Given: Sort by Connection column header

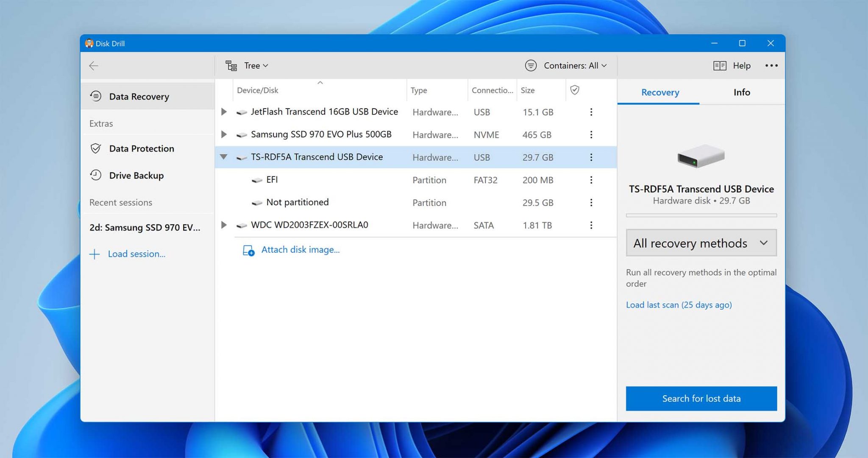Looking at the screenshot, I should click(x=492, y=90).
